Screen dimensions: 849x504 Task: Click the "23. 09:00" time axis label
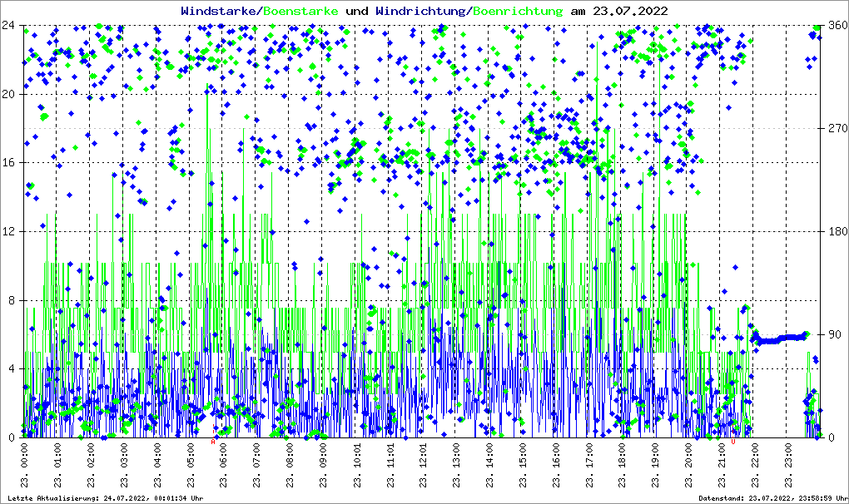click(323, 465)
